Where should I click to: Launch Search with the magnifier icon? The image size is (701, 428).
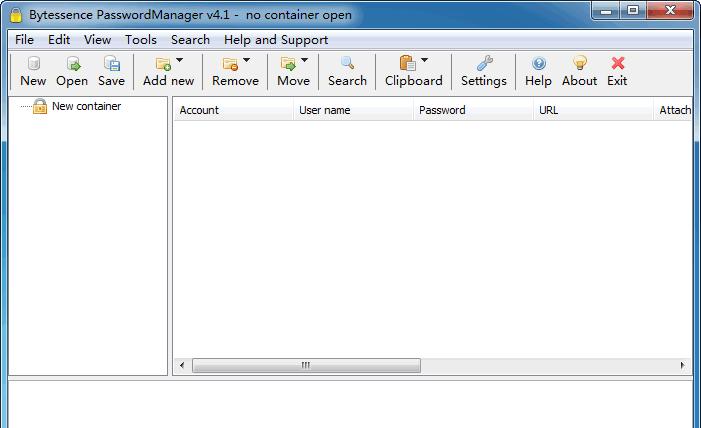tap(347, 63)
